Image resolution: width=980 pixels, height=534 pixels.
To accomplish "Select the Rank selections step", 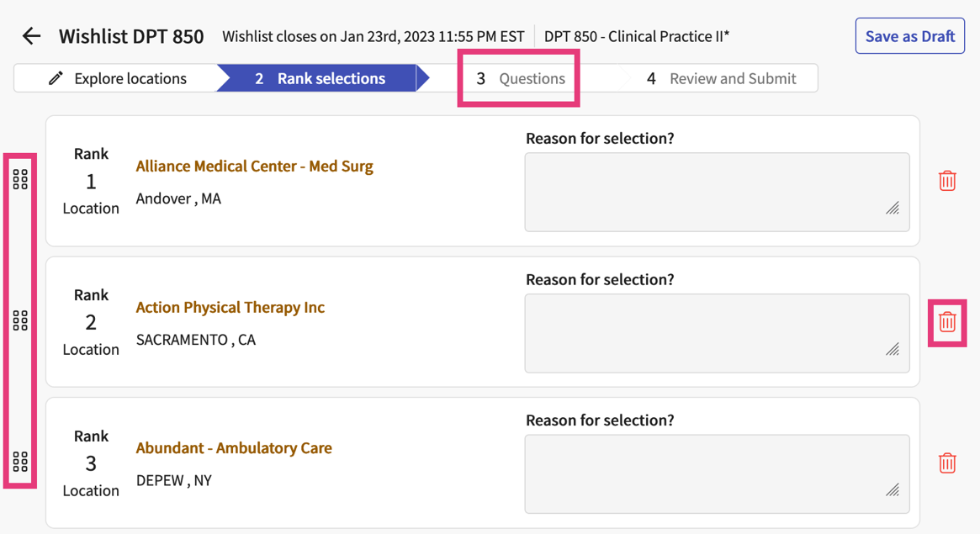I will (320, 78).
